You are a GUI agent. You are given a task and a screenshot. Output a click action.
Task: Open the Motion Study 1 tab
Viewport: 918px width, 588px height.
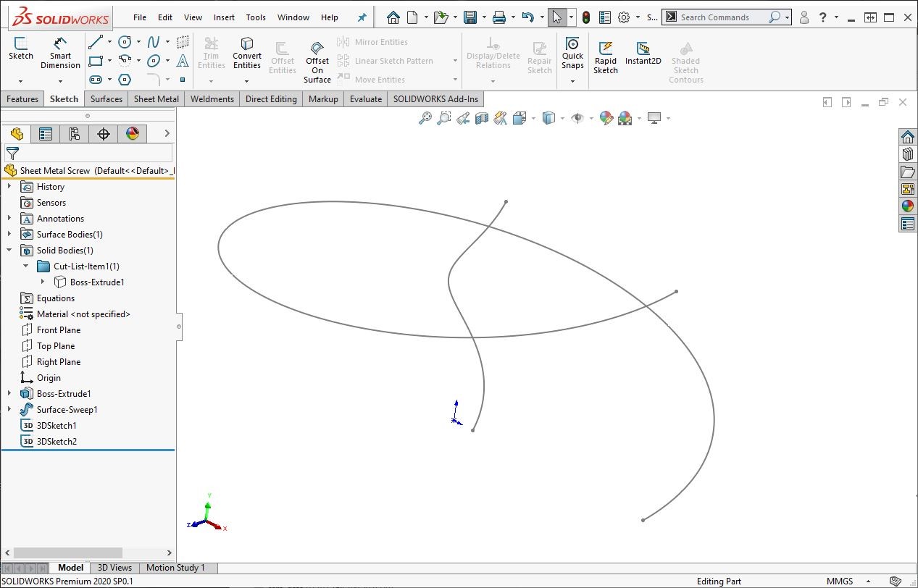[x=175, y=568]
